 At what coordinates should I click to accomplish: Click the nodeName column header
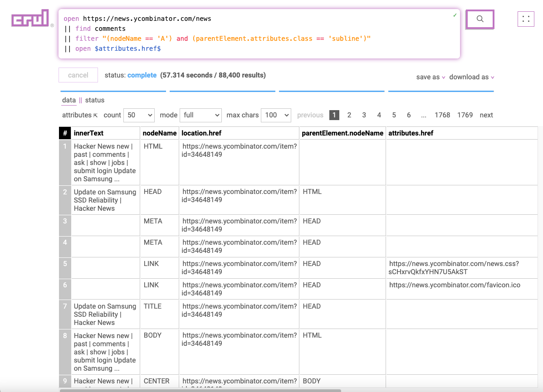[x=160, y=133]
